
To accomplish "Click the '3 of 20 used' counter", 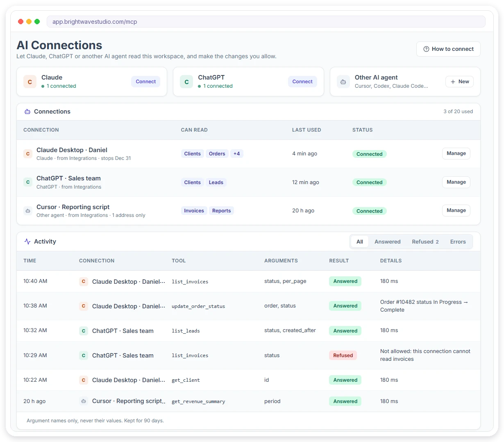I will (458, 112).
